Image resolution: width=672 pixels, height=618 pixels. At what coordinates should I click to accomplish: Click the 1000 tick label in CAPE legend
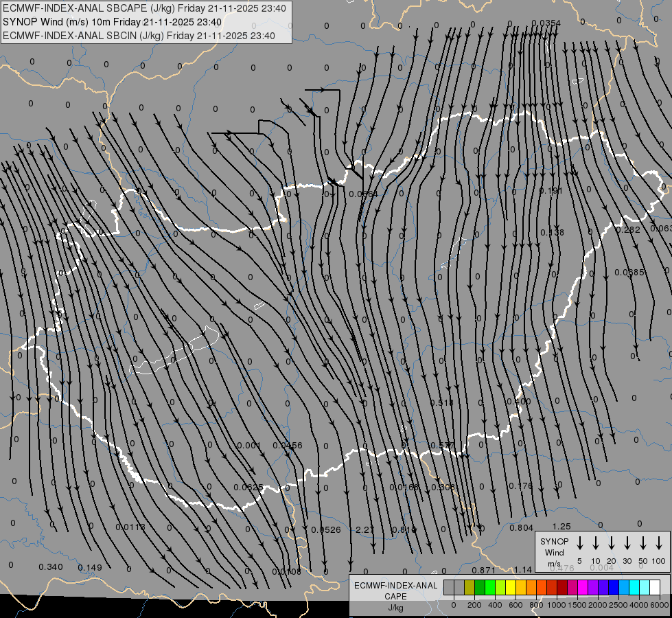click(556, 605)
